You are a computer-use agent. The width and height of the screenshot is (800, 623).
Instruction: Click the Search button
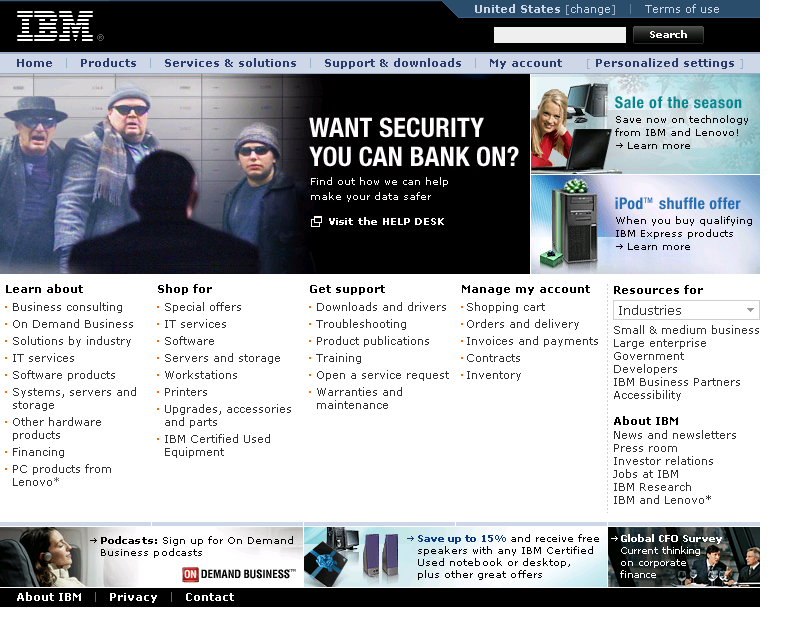668,35
